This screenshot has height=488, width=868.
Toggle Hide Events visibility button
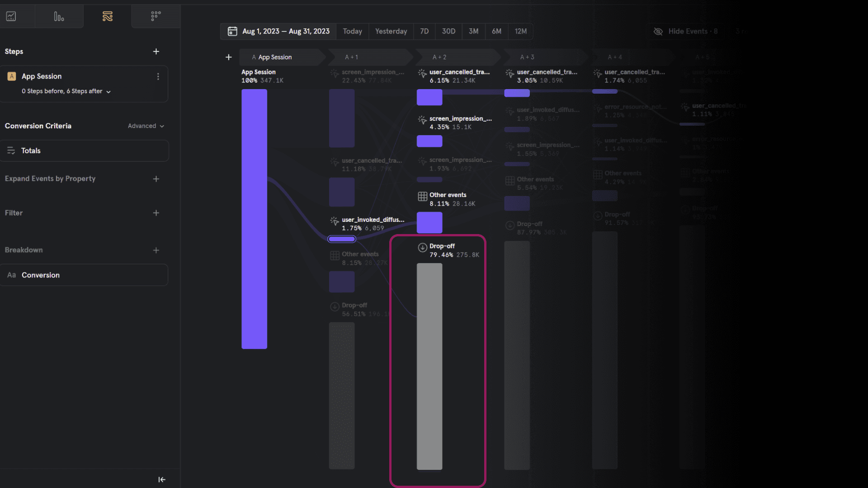(x=685, y=31)
